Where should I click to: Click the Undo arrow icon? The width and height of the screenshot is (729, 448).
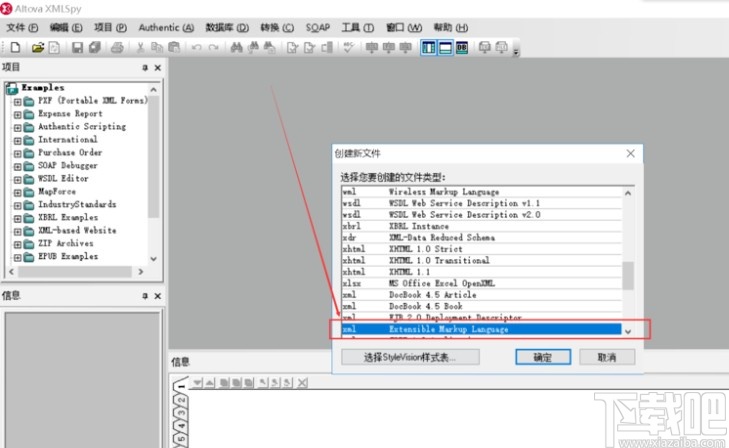[196, 47]
